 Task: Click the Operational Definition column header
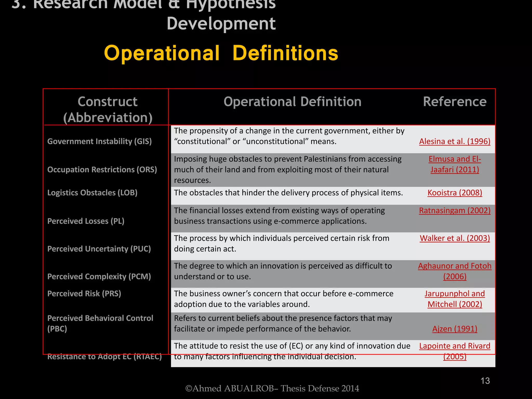pyautogui.click(x=292, y=102)
